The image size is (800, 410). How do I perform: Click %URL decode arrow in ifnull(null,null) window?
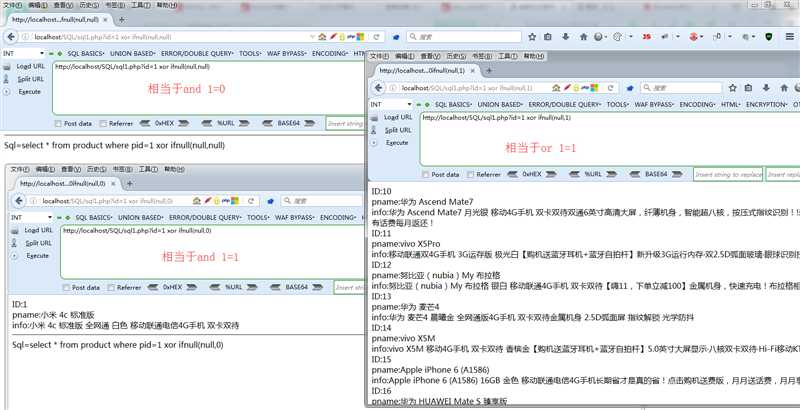coord(206,123)
